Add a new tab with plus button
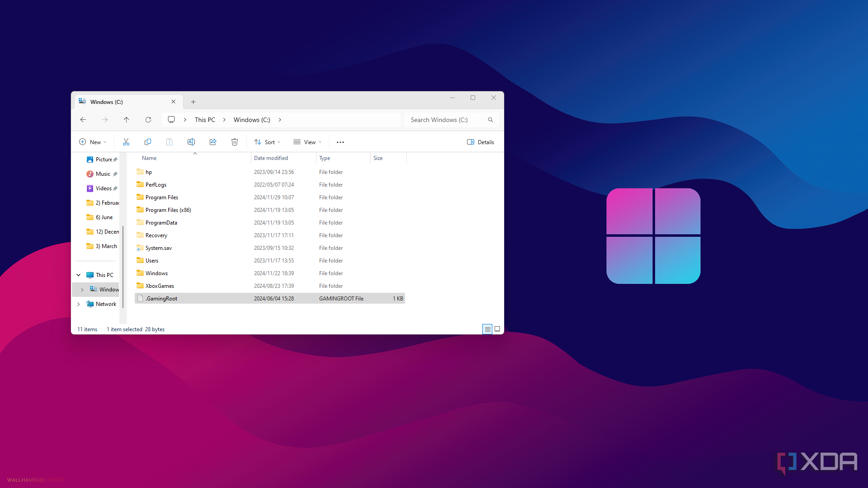The image size is (868, 488). coord(193,102)
